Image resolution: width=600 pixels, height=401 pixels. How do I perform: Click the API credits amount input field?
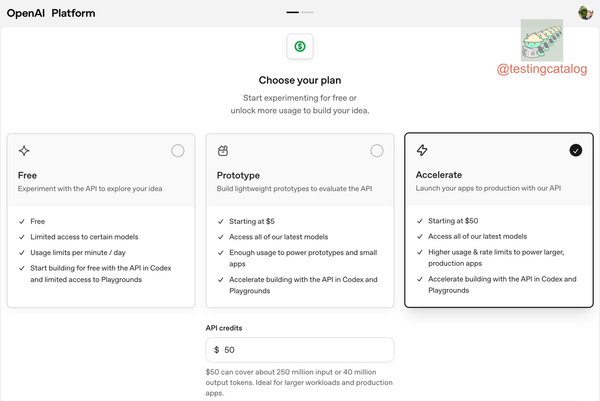pyautogui.click(x=300, y=350)
